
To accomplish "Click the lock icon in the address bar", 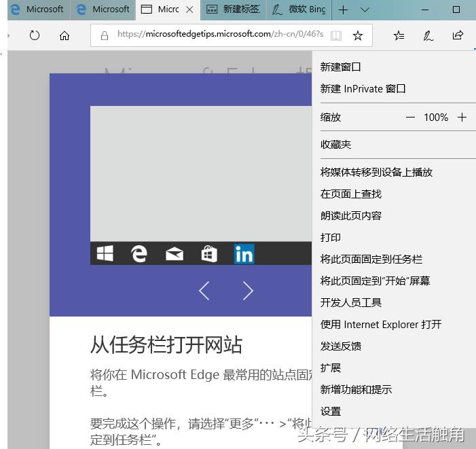I will pos(105,35).
